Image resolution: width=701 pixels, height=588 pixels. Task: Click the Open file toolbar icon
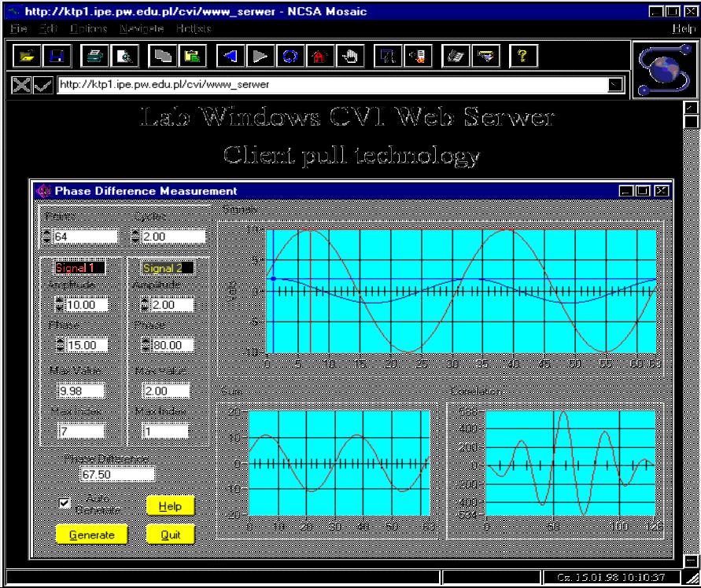coord(27,57)
